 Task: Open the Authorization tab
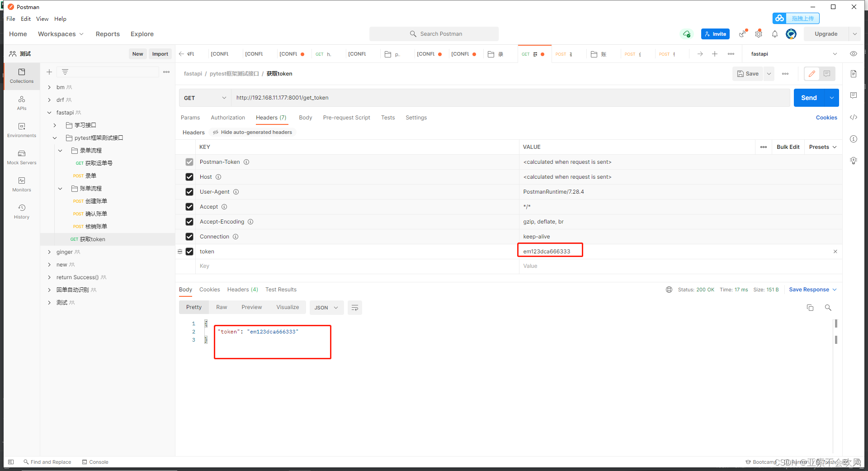pos(228,118)
